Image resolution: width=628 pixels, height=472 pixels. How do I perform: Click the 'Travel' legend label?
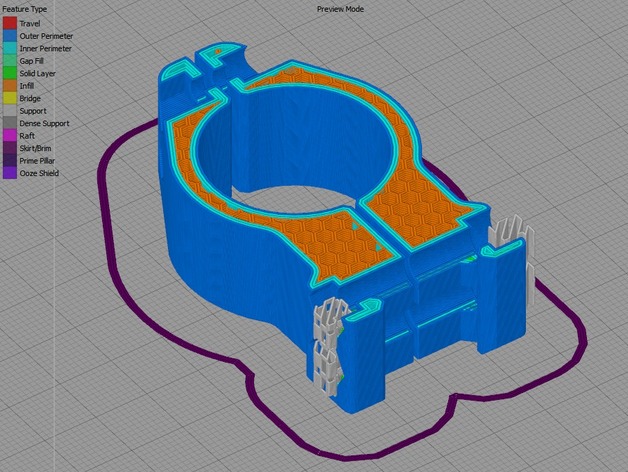tap(30, 24)
